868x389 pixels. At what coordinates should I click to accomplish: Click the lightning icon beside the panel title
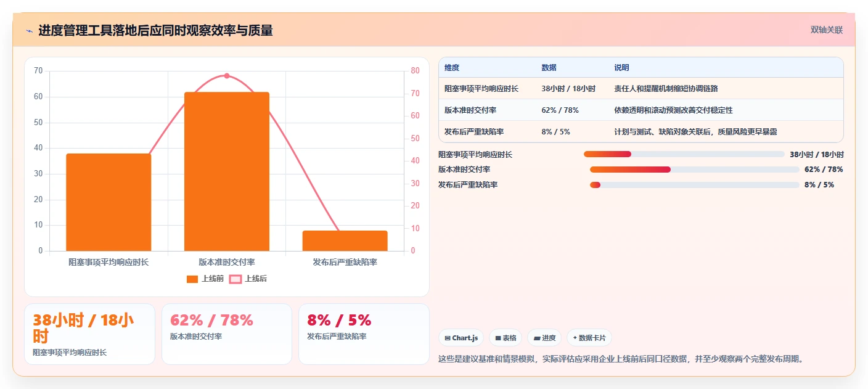[x=30, y=31]
